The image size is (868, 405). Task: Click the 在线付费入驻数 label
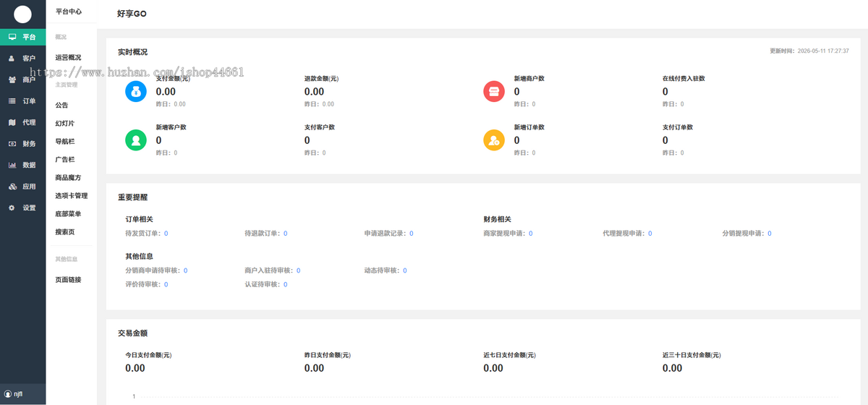click(x=684, y=78)
